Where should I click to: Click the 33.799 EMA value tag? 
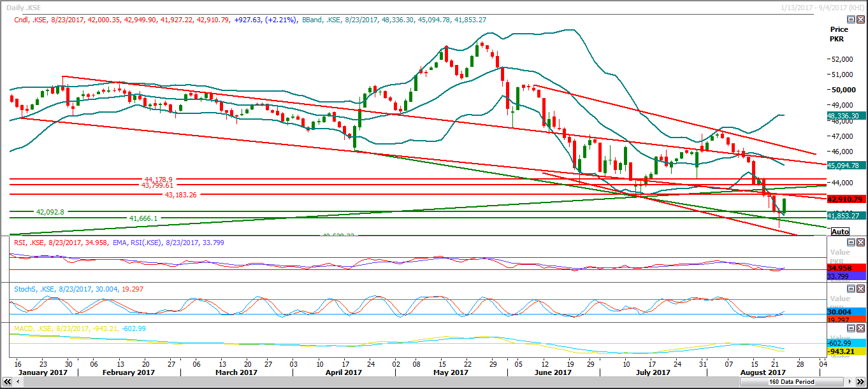pyautogui.click(x=845, y=276)
